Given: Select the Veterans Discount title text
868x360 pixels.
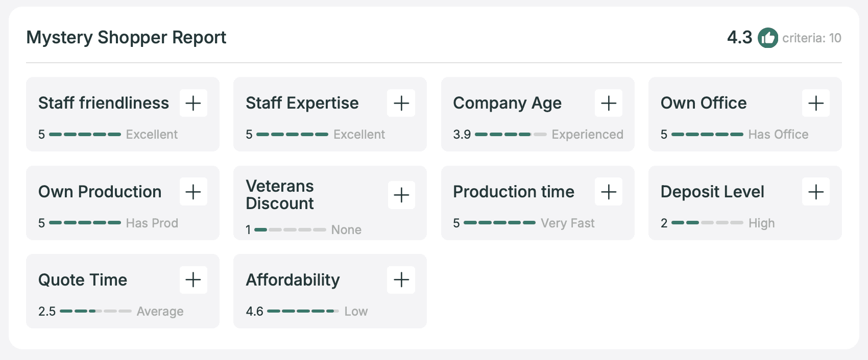Looking at the screenshot, I should [x=280, y=195].
